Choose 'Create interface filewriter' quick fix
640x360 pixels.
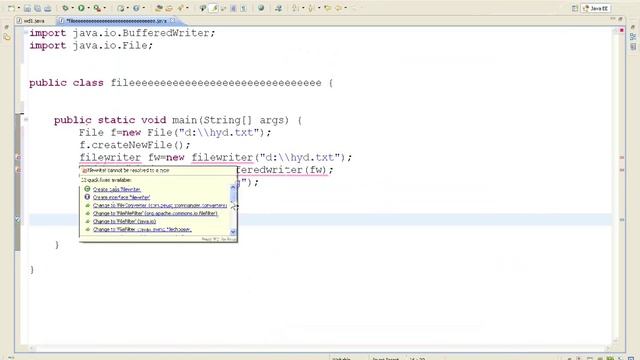[x=122, y=197]
